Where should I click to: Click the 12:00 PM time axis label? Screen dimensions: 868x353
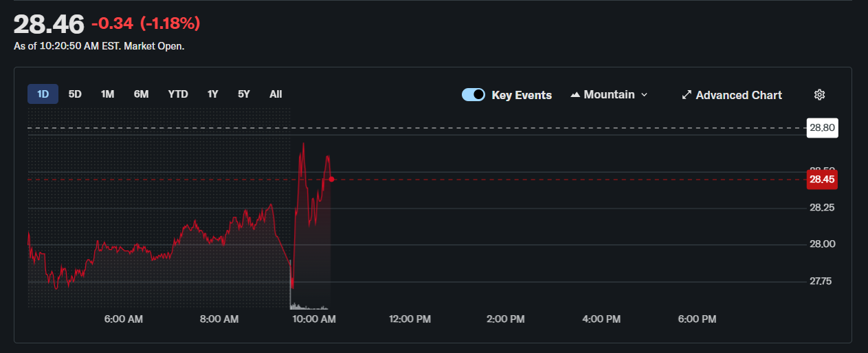point(410,319)
